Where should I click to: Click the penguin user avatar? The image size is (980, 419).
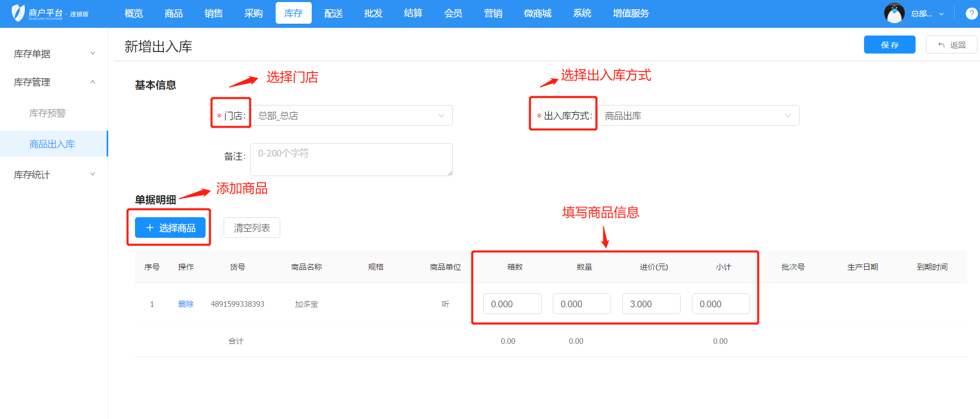pos(894,13)
